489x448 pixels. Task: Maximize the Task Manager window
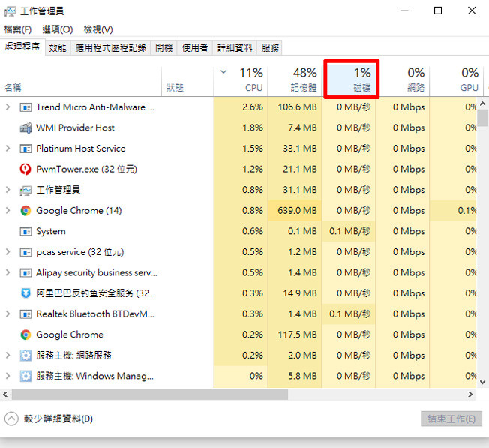[438, 11]
